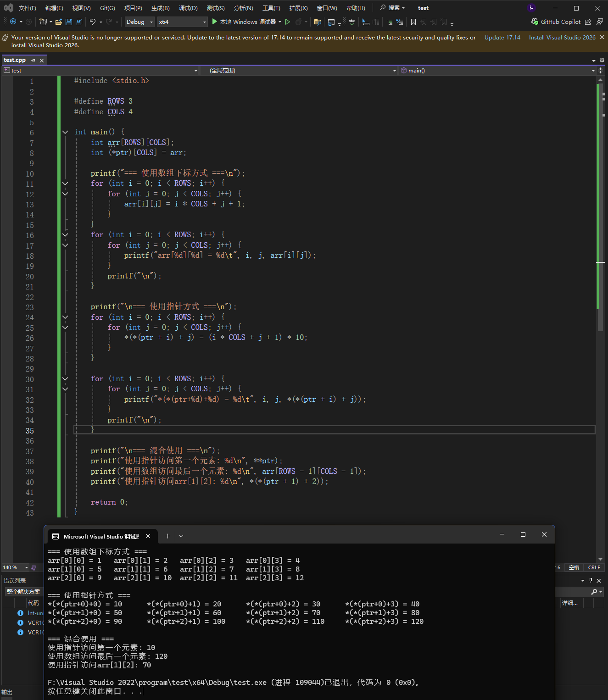Pin the test.cpp tab
Screen dimensions: 608x700
[33, 60]
